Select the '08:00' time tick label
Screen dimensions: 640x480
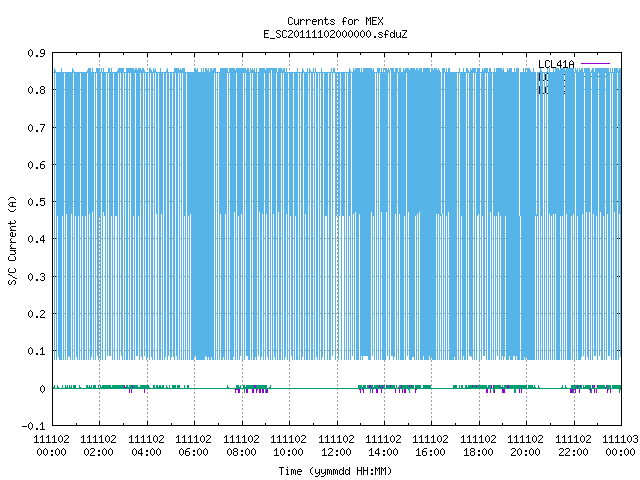point(241,452)
